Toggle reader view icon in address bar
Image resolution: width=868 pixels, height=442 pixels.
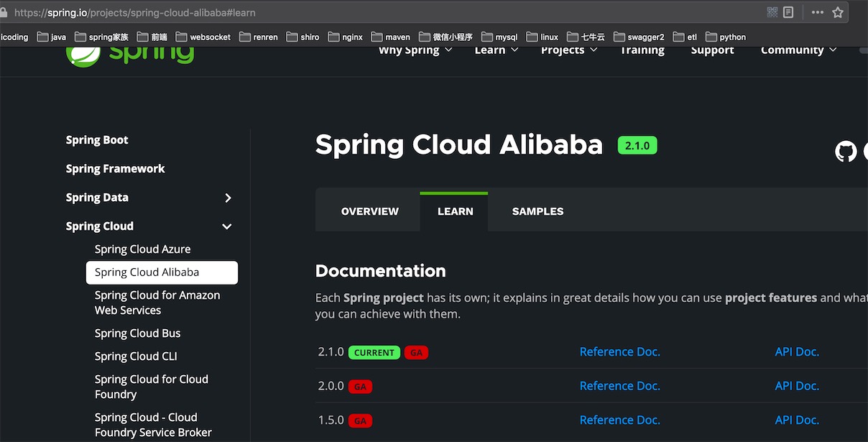[788, 12]
